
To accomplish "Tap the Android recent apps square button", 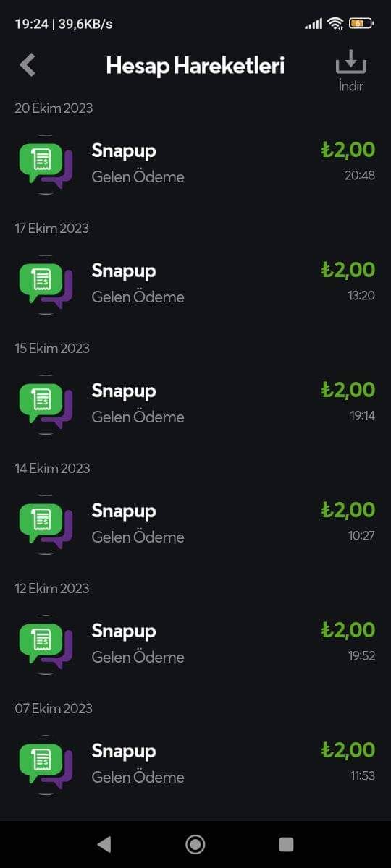I will coord(286,844).
